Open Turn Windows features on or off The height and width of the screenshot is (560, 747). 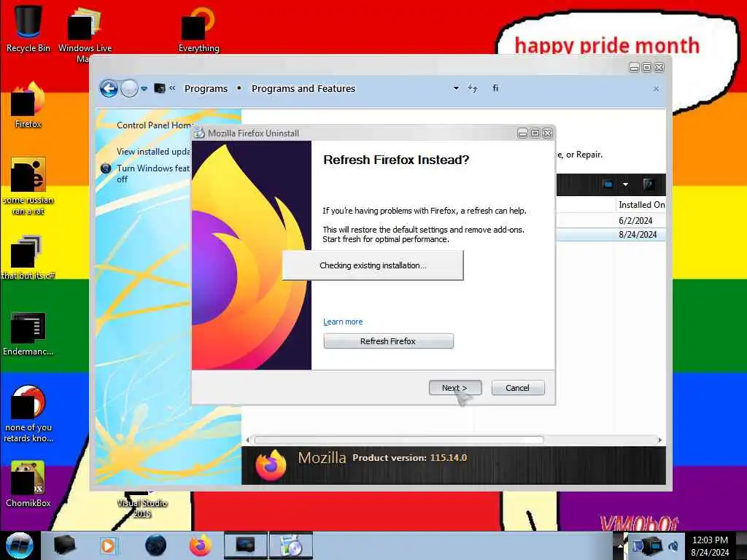tap(153, 174)
